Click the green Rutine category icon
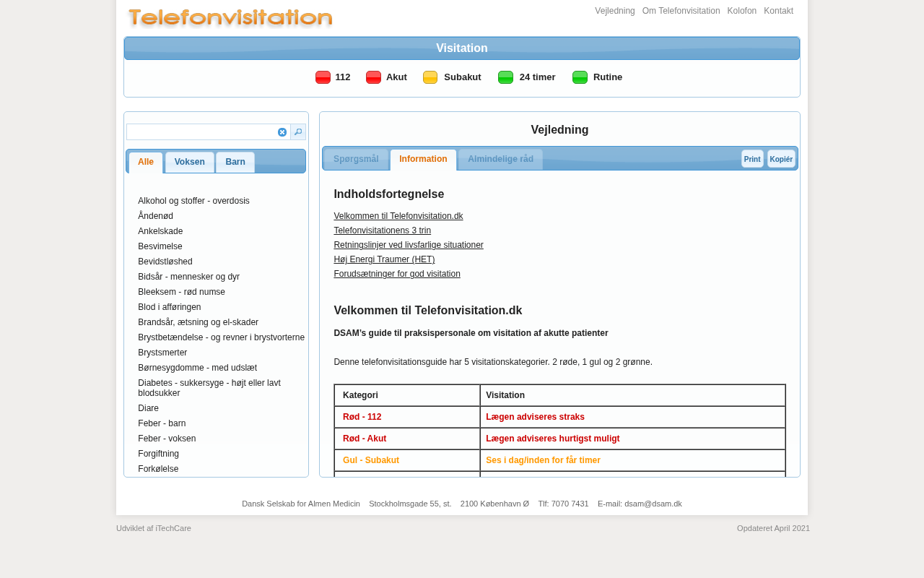Screen dimensions: 924x578 click(580, 77)
